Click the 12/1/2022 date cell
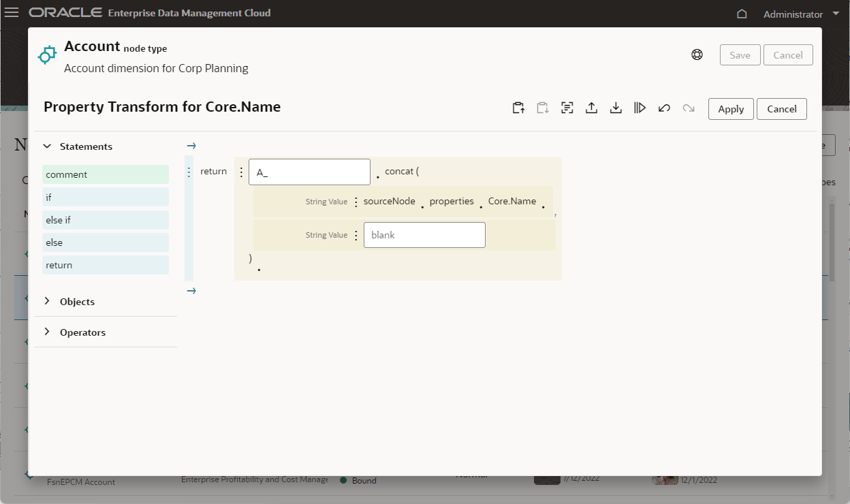Viewport: 850px width, 504px height. [698, 479]
